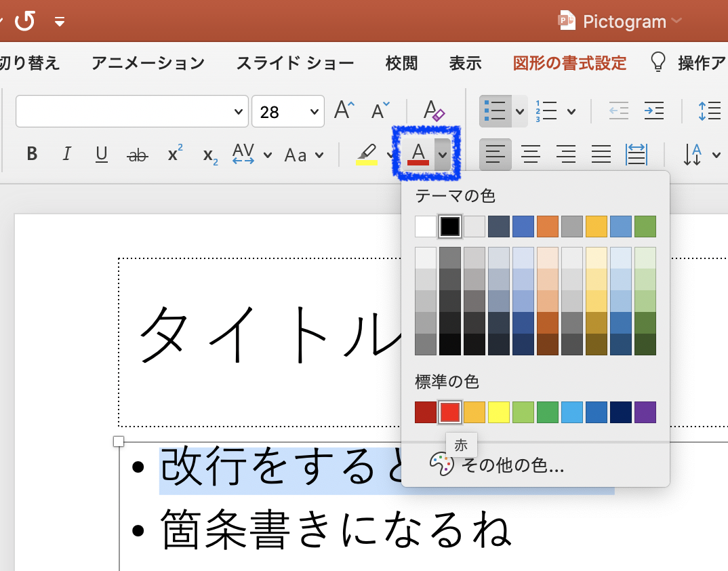Screen dimensions: 728x571
Task: Select the light blue standard color
Action: (572, 412)
